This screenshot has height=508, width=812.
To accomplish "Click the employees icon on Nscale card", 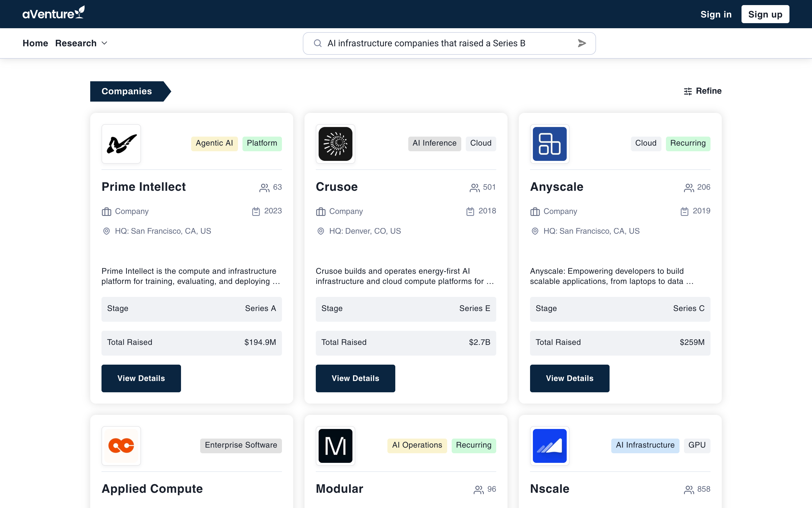I will (x=689, y=490).
